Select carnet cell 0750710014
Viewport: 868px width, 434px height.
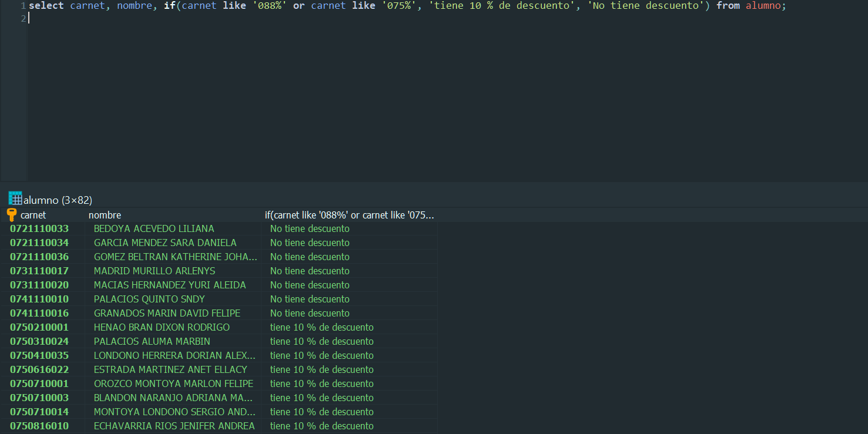(39, 412)
